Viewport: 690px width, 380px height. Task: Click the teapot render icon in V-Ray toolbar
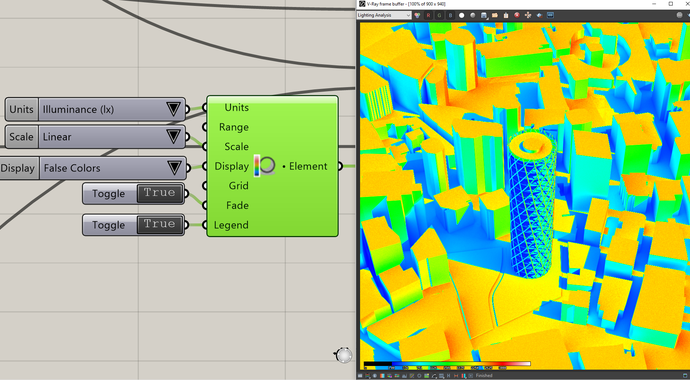pos(540,15)
